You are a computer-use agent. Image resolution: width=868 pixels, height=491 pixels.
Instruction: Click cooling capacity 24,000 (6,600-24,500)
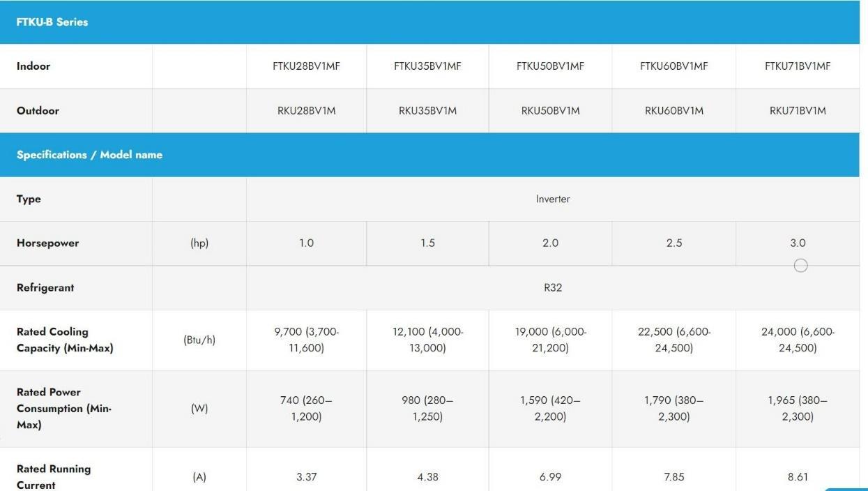coord(798,340)
